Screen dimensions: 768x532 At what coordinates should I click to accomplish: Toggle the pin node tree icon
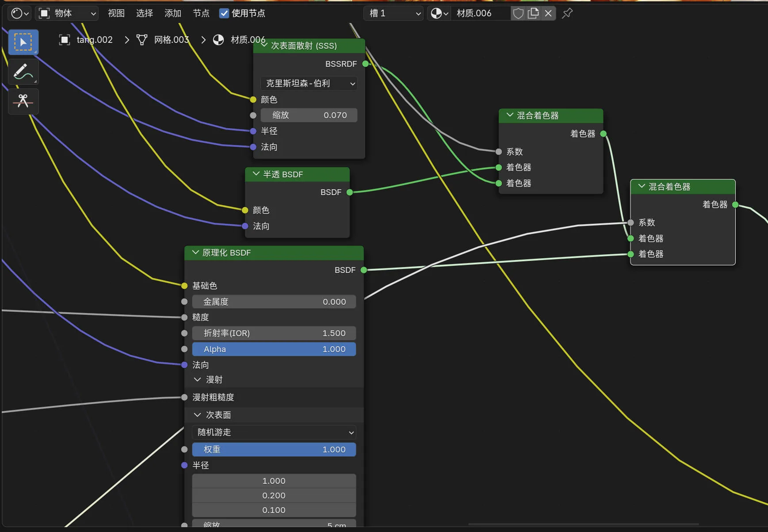pos(567,13)
